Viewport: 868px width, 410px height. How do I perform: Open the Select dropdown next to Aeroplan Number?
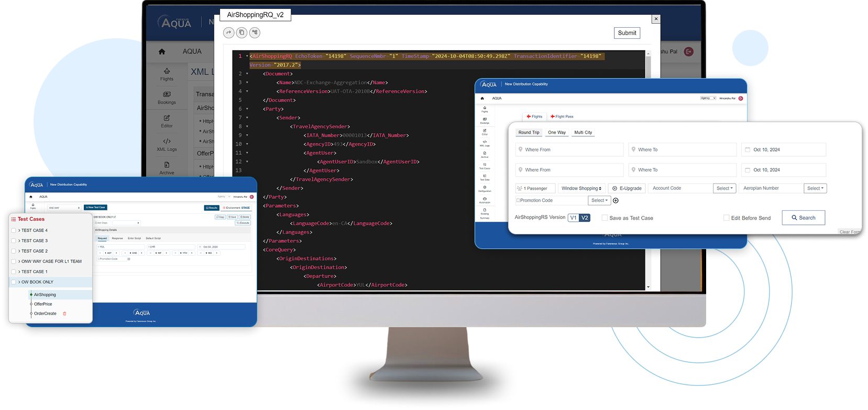[x=815, y=188]
